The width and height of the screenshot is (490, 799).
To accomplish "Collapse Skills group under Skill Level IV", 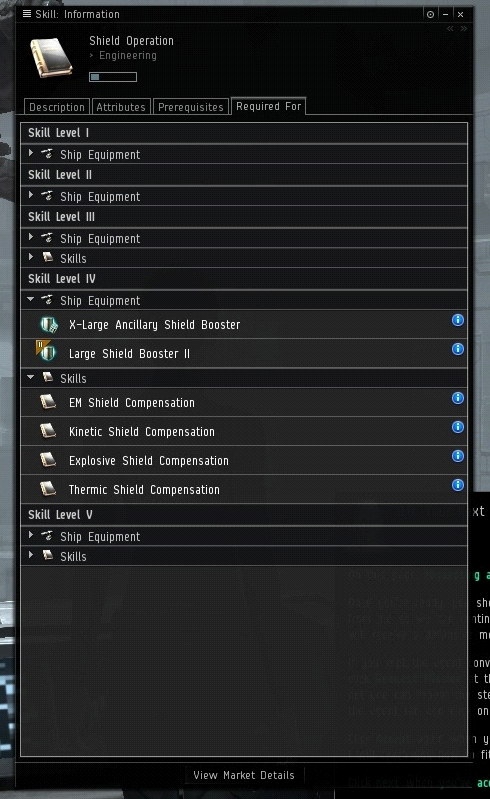I will (31, 377).
